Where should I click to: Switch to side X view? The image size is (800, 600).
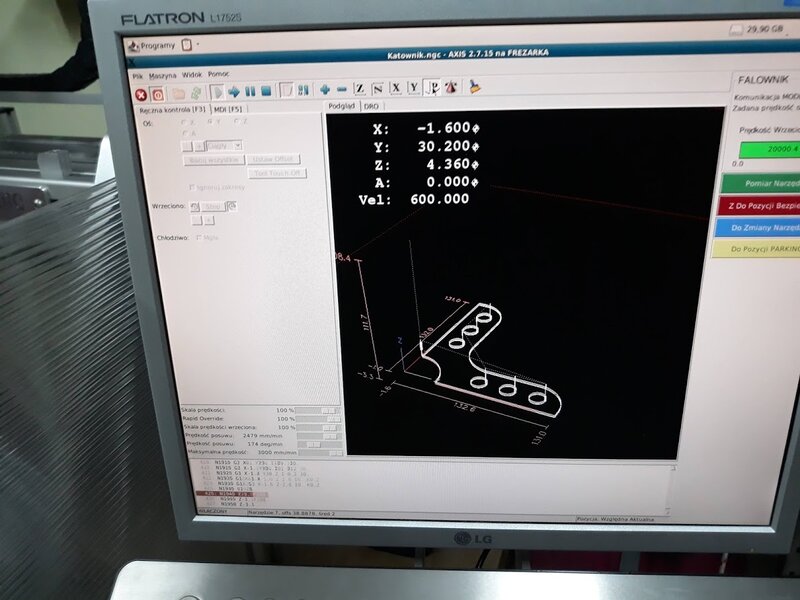click(x=396, y=88)
